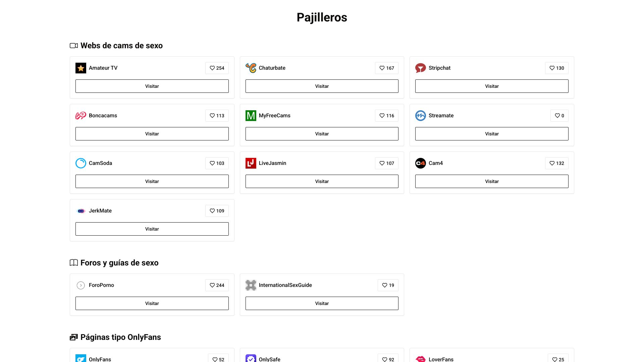Toggle the Chaturbate like heart counter
The height and width of the screenshot is (362, 644).
(x=386, y=68)
